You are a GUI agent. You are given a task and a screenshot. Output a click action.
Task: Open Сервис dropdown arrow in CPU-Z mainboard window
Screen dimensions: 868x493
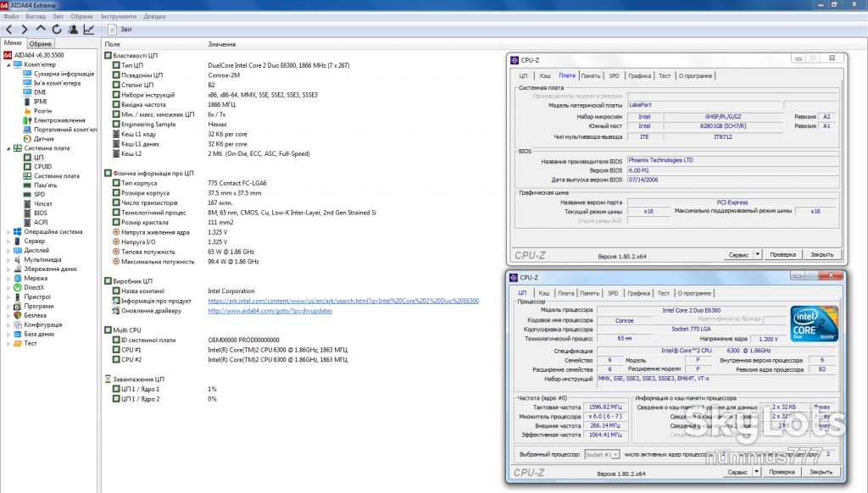click(758, 254)
